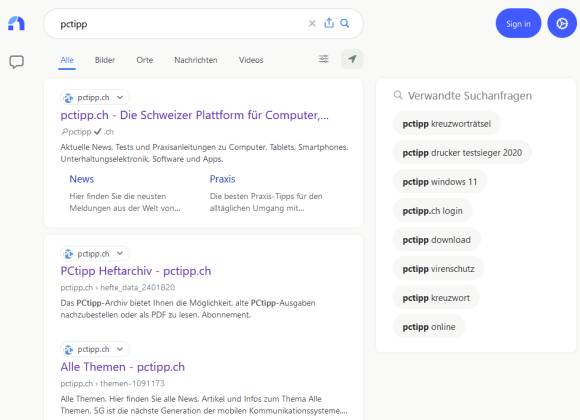Open 'pctipp.ch - Die Schweizer Plattform' result
The height and width of the screenshot is (420, 580).
tap(195, 115)
